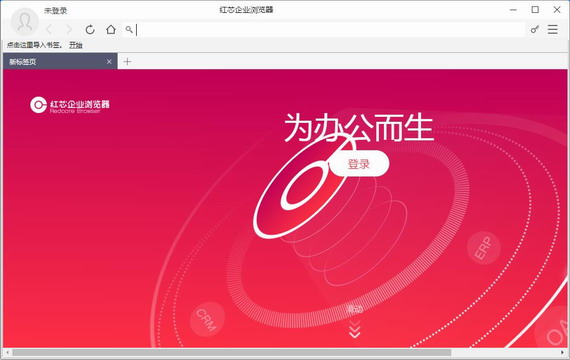Open the home page icon
Image resolution: width=570 pixels, height=360 pixels.
(111, 29)
